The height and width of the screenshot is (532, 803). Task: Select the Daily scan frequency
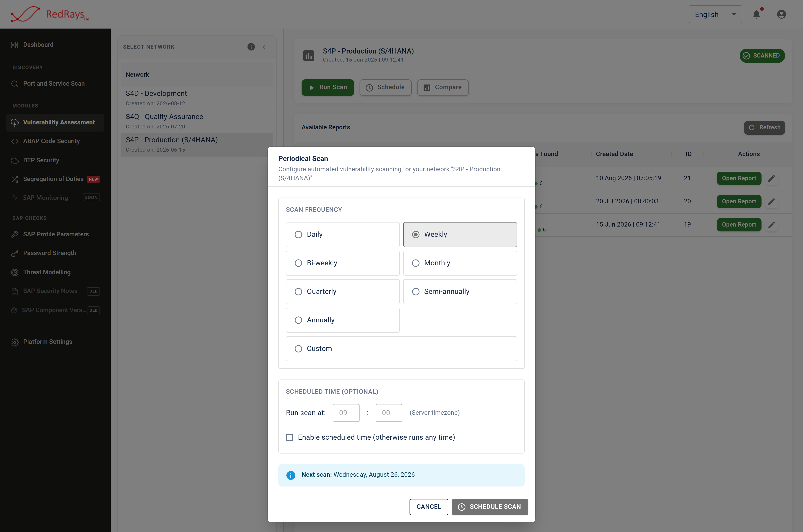click(342, 234)
